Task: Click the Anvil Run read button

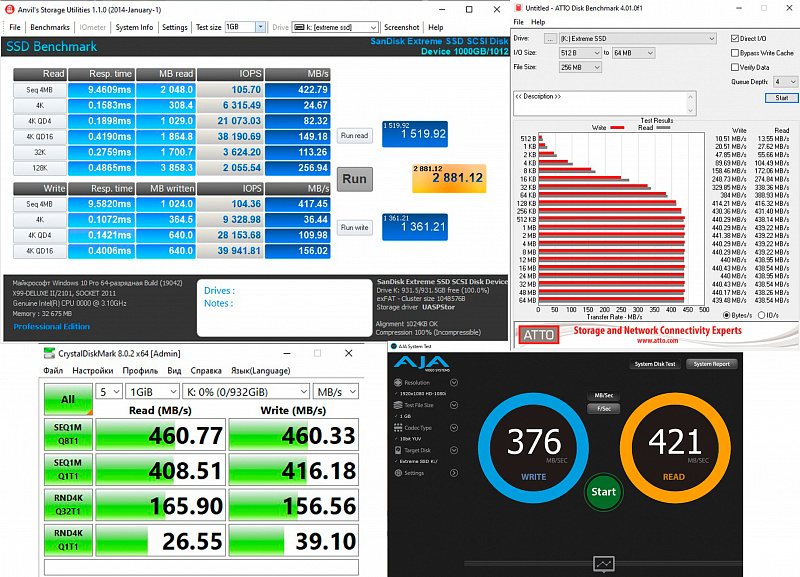Action: [x=355, y=136]
